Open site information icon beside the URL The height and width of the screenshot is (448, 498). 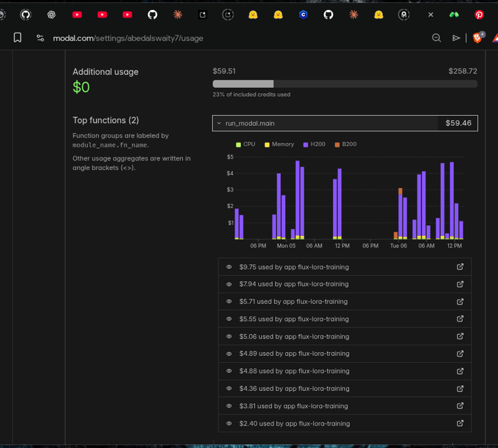coord(40,38)
